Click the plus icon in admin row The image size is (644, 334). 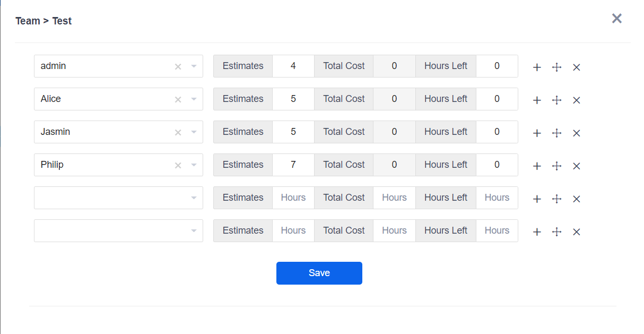pos(537,67)
